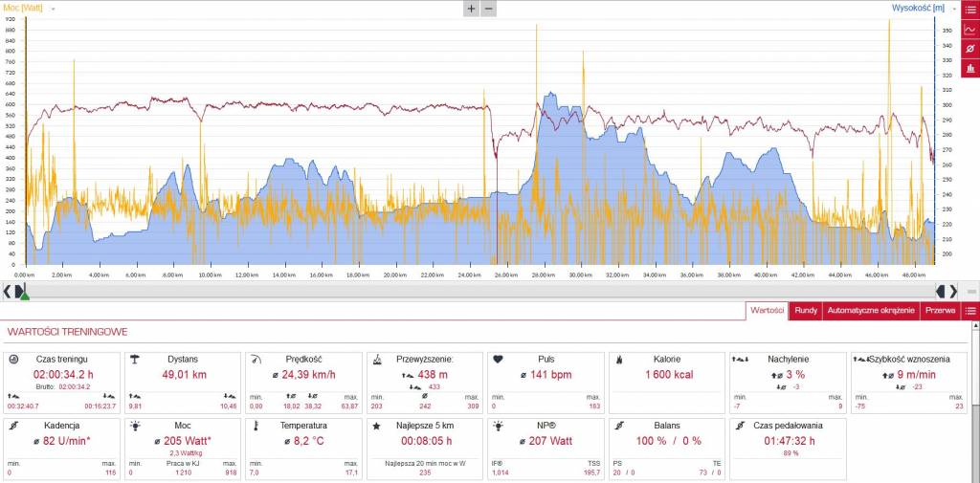980x483 pixels.
Task: Open the Automatyczne okrążenie tab
Action: [x=871, y=311]
